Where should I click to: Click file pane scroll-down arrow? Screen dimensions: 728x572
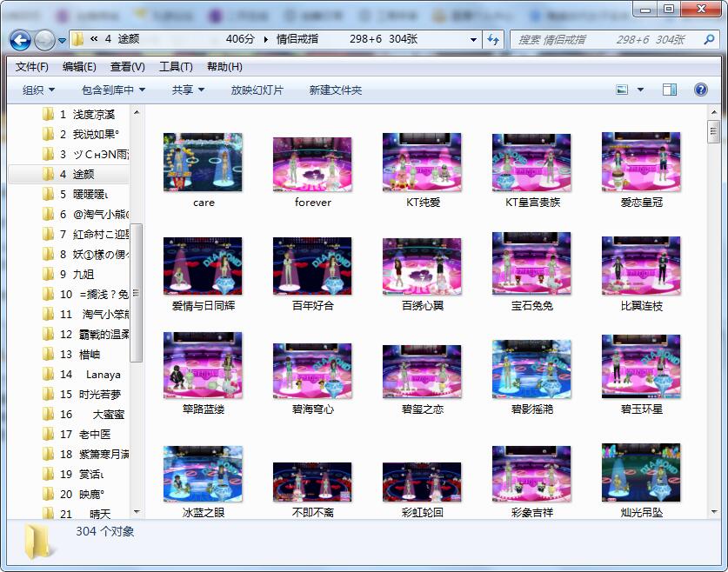(x=713, y=512)
